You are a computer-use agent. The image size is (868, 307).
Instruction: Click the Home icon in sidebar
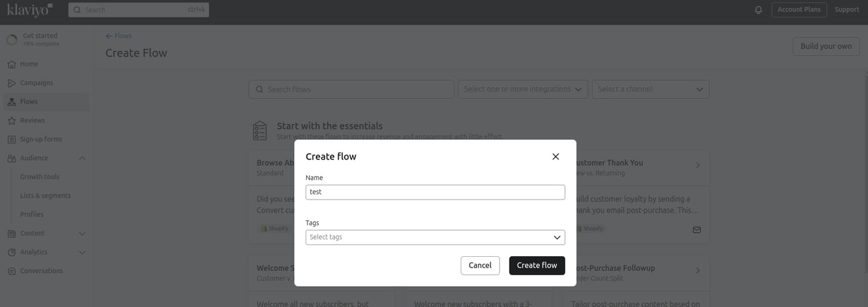(11, 64)
